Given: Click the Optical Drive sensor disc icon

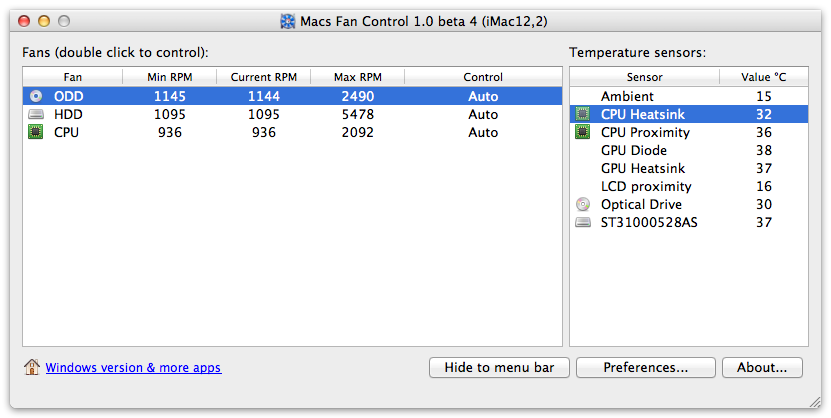Looking at the screenshot, I should tap(583, 205).
